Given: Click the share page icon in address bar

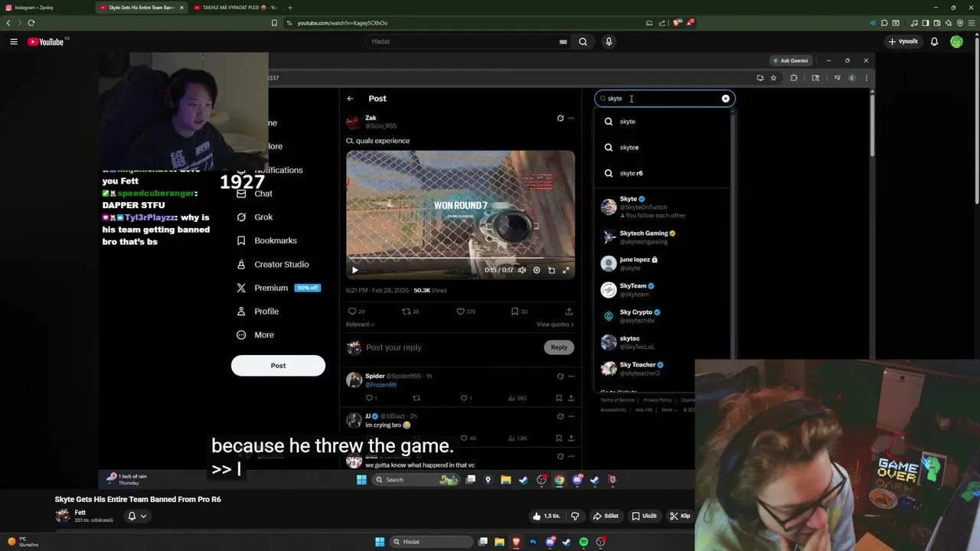Looking at the screenshot, I should (x=662, y=23).
